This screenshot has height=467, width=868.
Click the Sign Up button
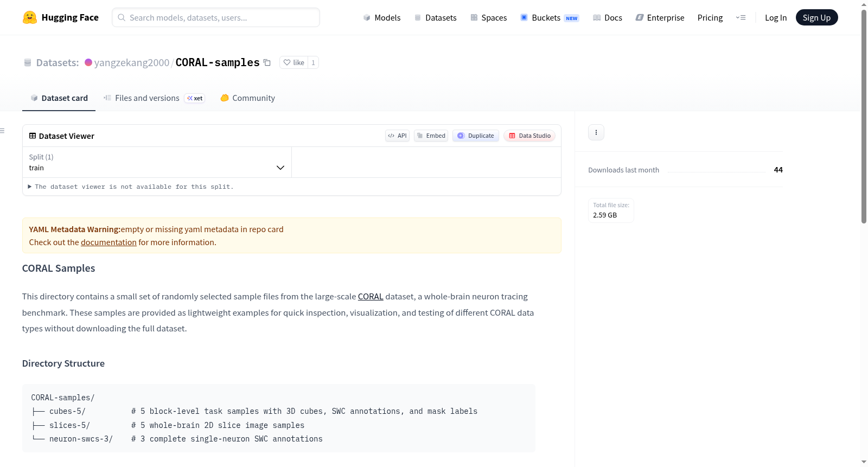tap(816, 17)
